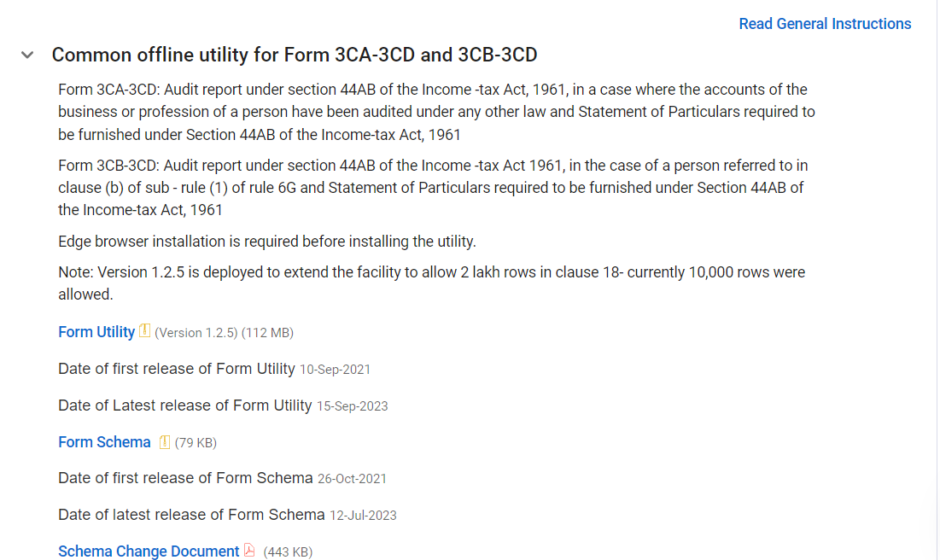Open the Schema Change Document link

[149, 551]
